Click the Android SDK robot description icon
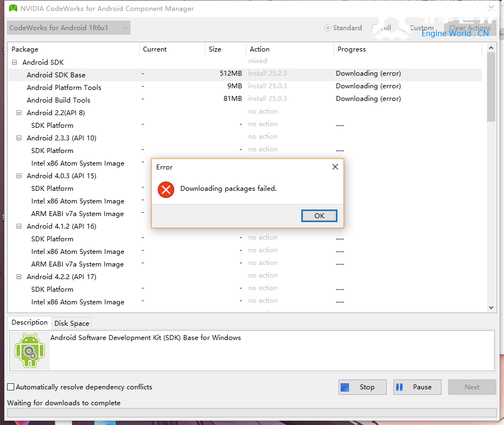Screen dimensions: 504x425 pos(30,350)
